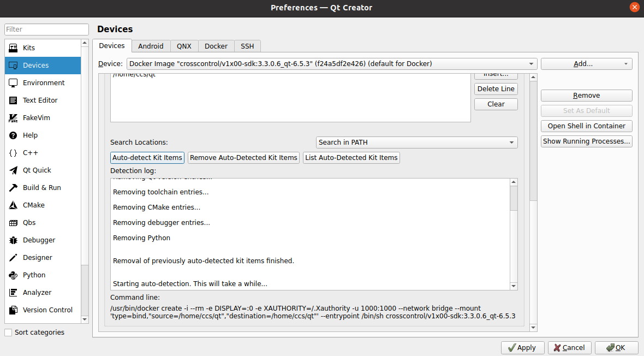The image size is (644, 356).
Task: Open the Qt Quick category icon
Action: point(14,170)
